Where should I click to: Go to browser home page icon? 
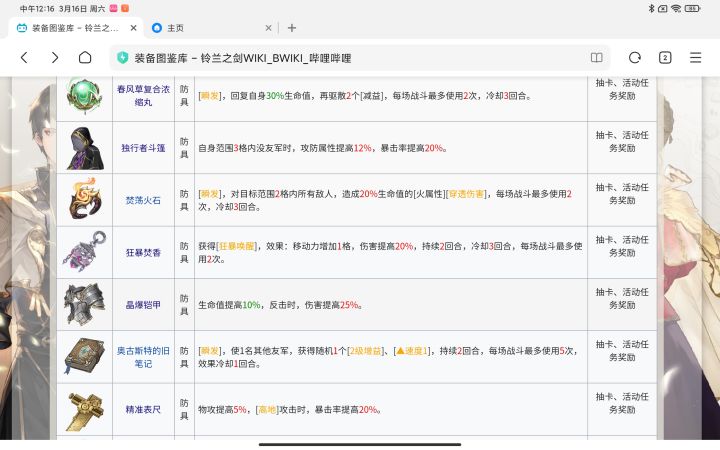pos(86,58)
